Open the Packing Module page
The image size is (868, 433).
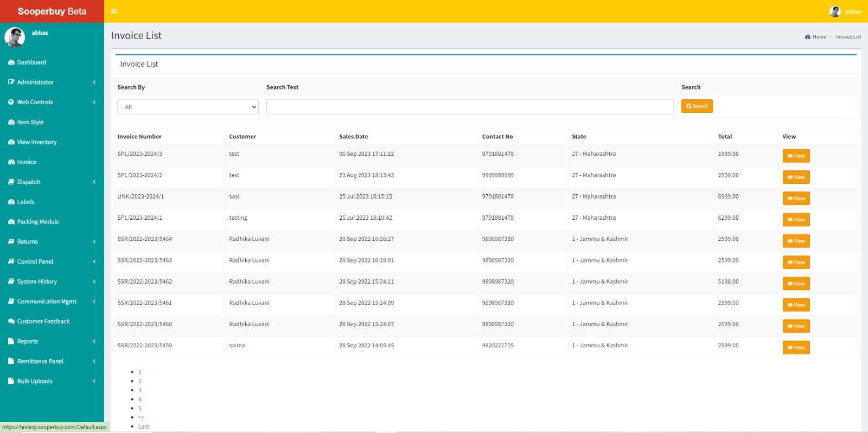point(38,222)
